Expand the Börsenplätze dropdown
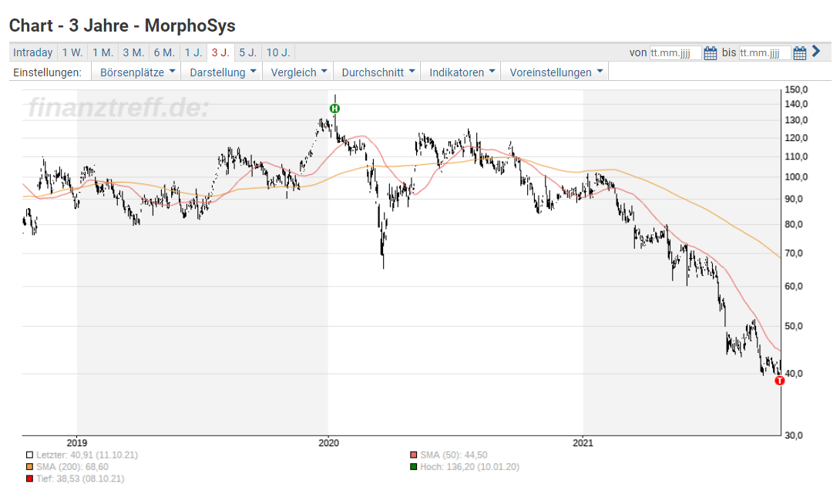This screenshot has height=504, width=840. click(x=137, y=72)
